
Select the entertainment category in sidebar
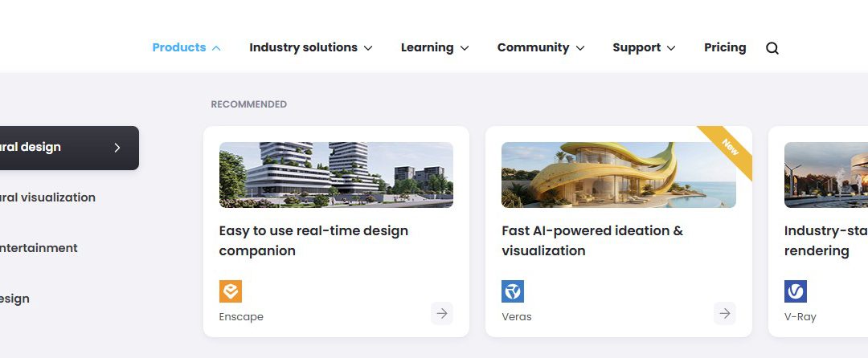[39, 248]
